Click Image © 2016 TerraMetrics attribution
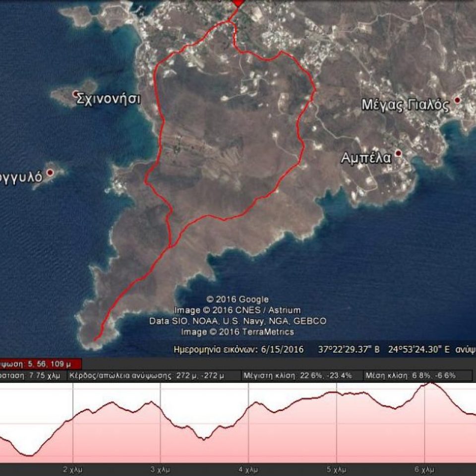The width and height of the screenshot is (476, 476). click(238, 332)
